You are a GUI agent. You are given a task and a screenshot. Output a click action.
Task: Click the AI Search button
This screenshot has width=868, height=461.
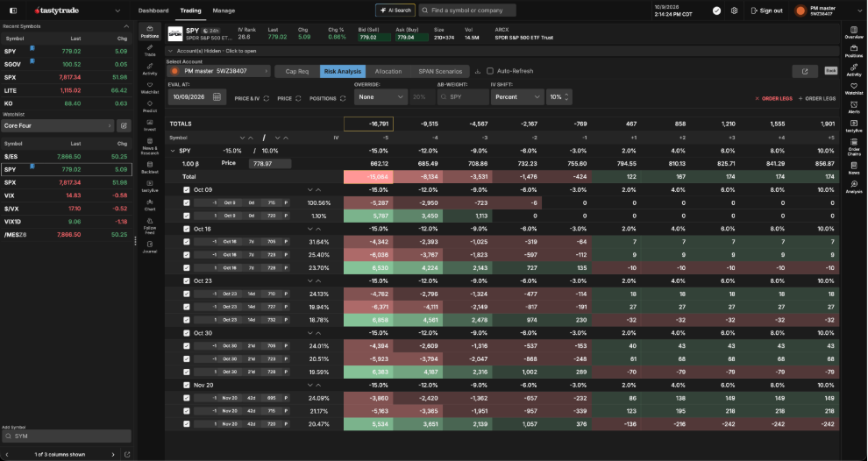(x=395, y=10)
